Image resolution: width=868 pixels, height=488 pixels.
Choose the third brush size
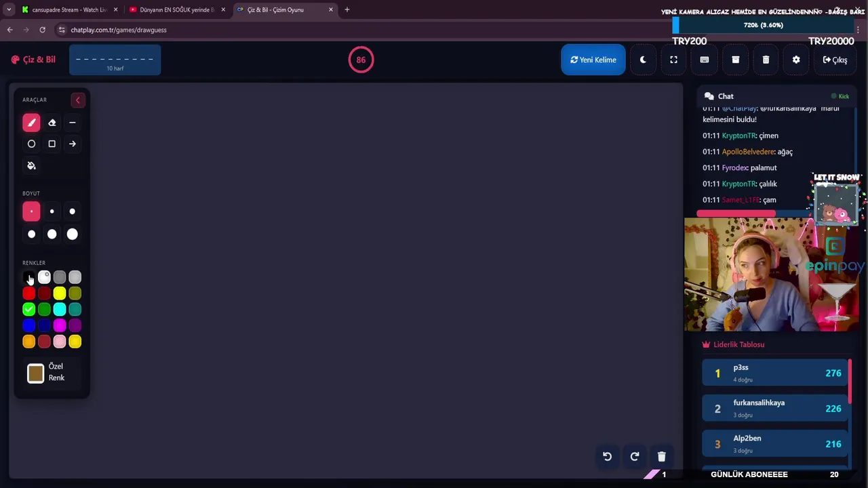(72, 211)
